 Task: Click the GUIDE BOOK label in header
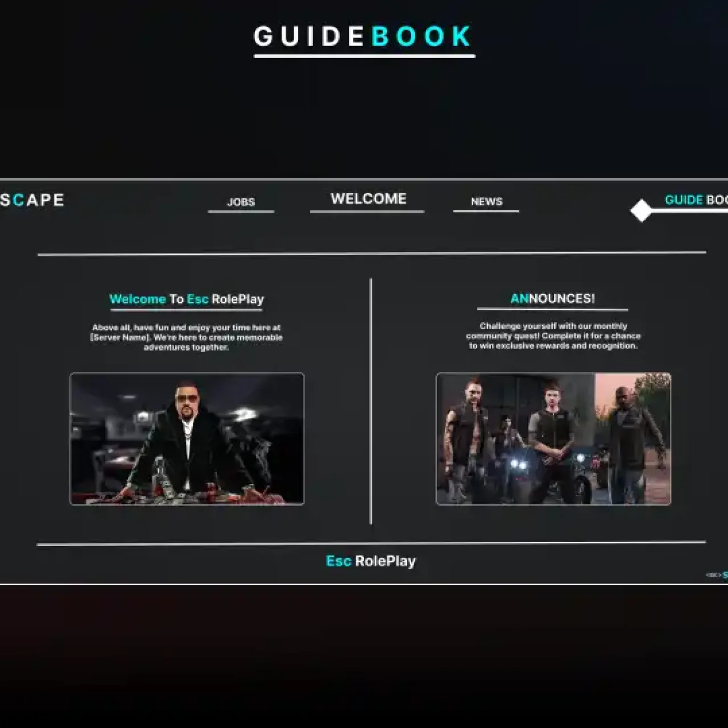[x=696, y=200]
